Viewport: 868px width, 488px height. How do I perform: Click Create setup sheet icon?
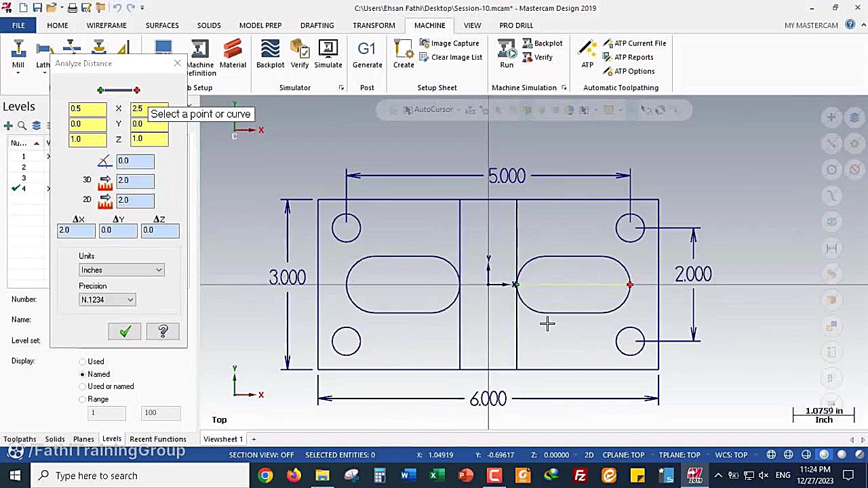(403, 55)
